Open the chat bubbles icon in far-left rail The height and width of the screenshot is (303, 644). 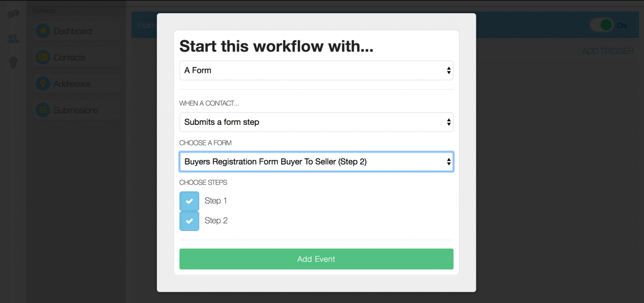coord(13,13)
